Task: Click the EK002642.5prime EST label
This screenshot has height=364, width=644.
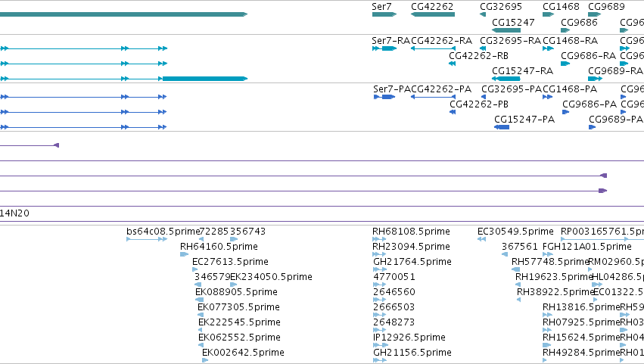Action: click(x=243, y=353)
